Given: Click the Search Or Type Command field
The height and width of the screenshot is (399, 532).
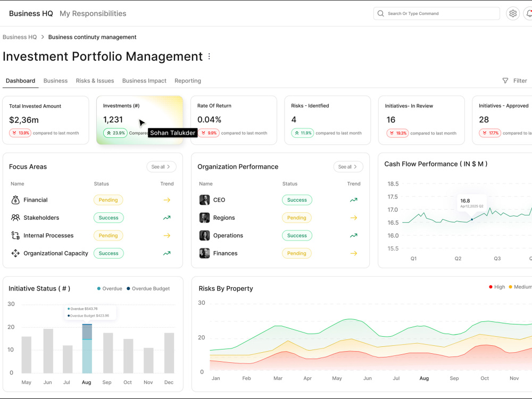Looking at the screenshot, I should pyautogui.click(x=437, y=14).
